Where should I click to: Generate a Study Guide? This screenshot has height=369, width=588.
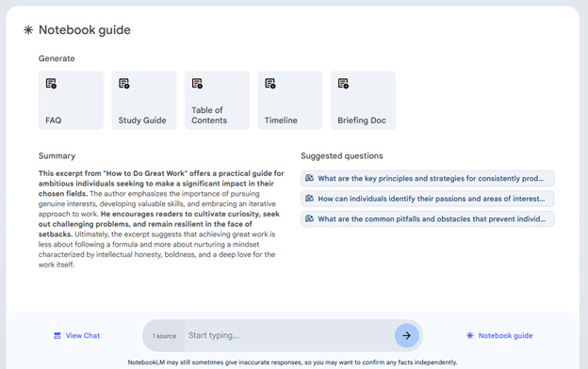point(144,101)
